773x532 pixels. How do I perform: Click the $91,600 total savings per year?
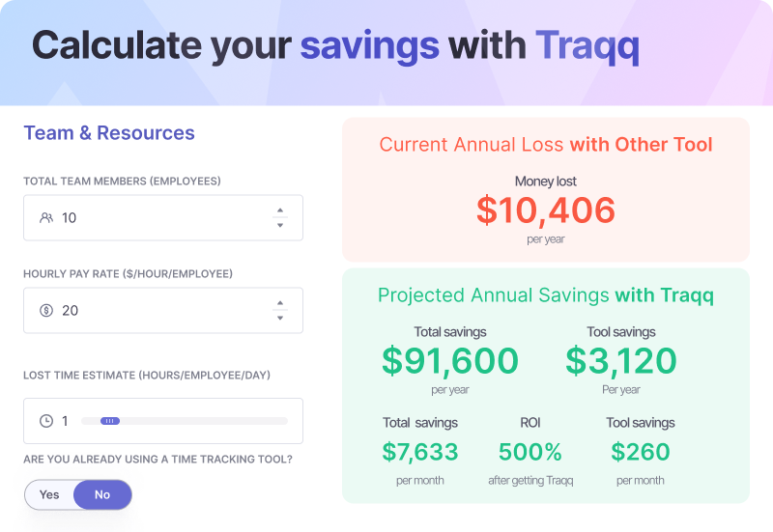click(450, 361)
